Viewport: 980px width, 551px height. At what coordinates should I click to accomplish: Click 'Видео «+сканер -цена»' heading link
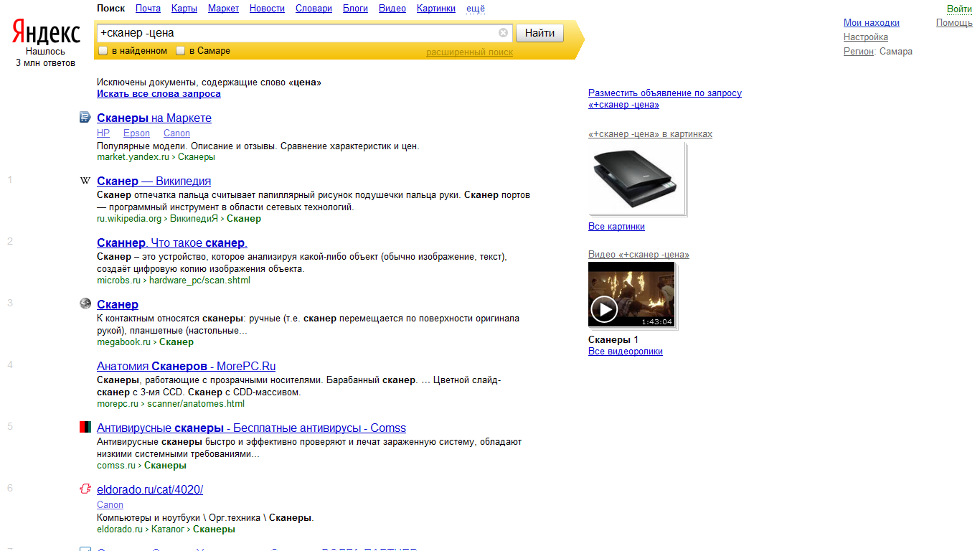point(639,255)
